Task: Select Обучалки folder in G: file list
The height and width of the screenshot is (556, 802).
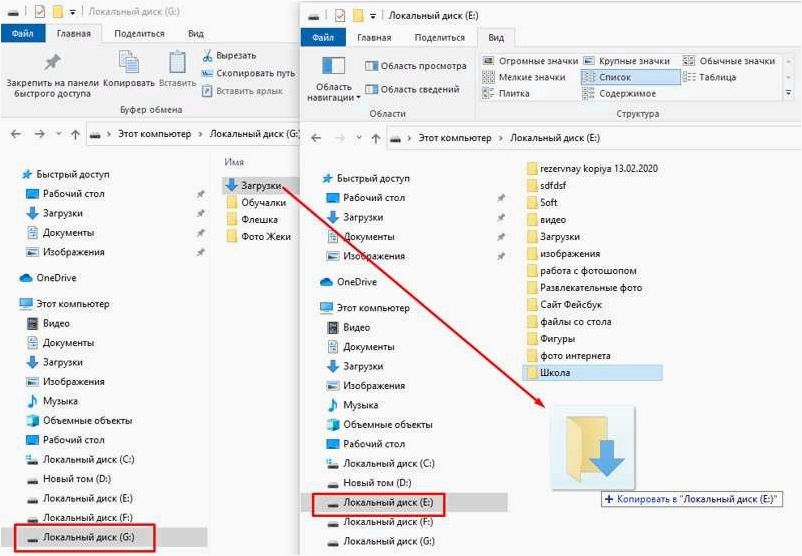Action: [256, 203]
